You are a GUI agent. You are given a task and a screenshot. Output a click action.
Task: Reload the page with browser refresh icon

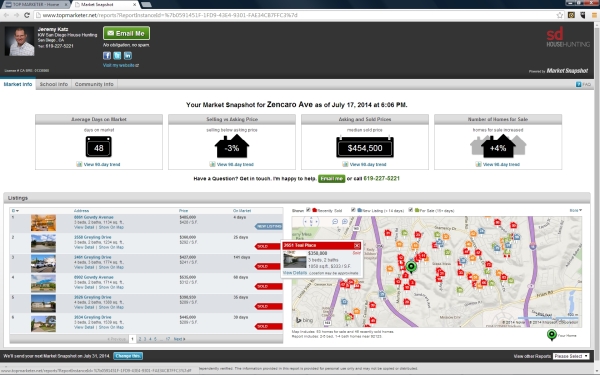[x=26, y=15]
